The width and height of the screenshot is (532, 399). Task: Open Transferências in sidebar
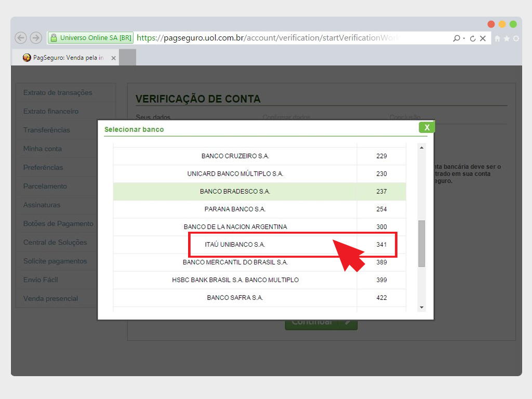46,130
